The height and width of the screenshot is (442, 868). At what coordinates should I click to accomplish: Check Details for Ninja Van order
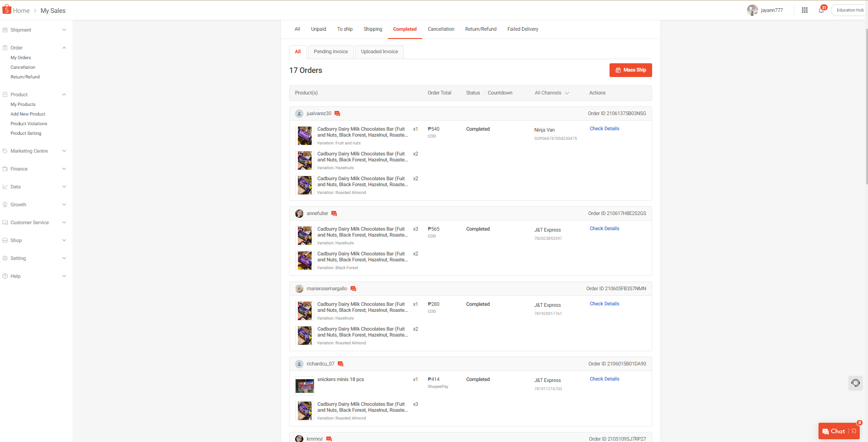[604, 129]
